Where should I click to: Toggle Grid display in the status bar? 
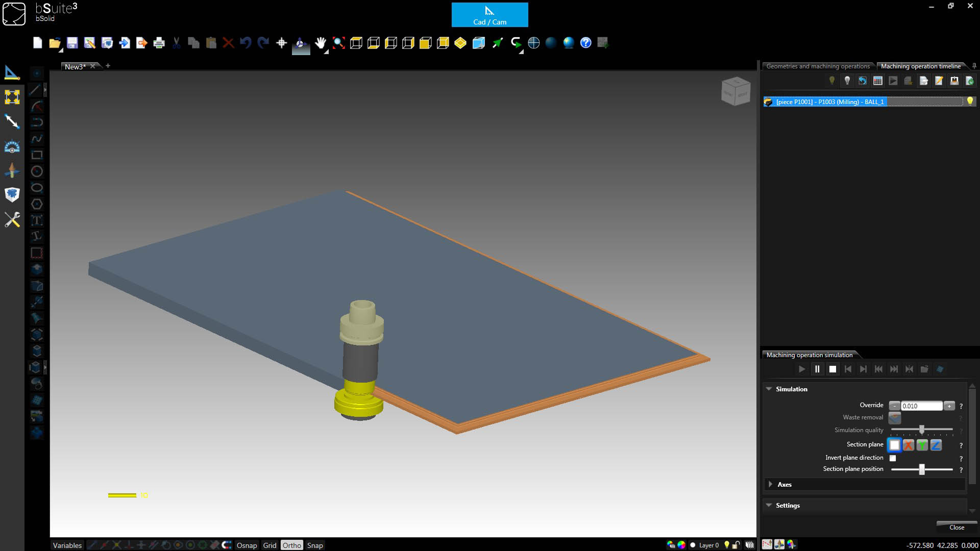(x=269, y=545)
